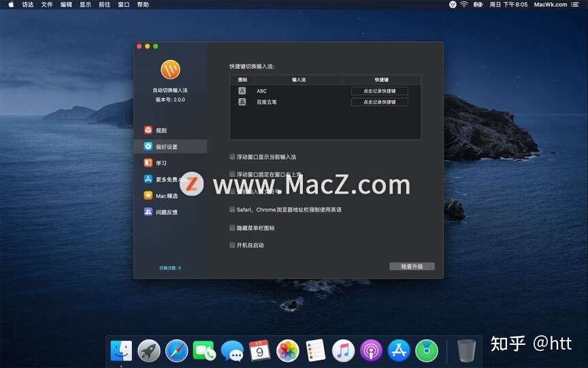Click the 图标 column header
The width and height of the screenshot is (588, 368).
pos(243,80)
